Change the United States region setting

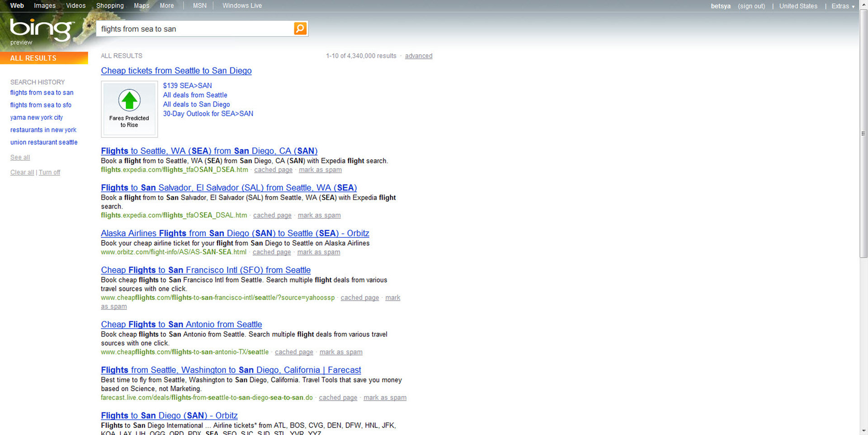point(798,6)
